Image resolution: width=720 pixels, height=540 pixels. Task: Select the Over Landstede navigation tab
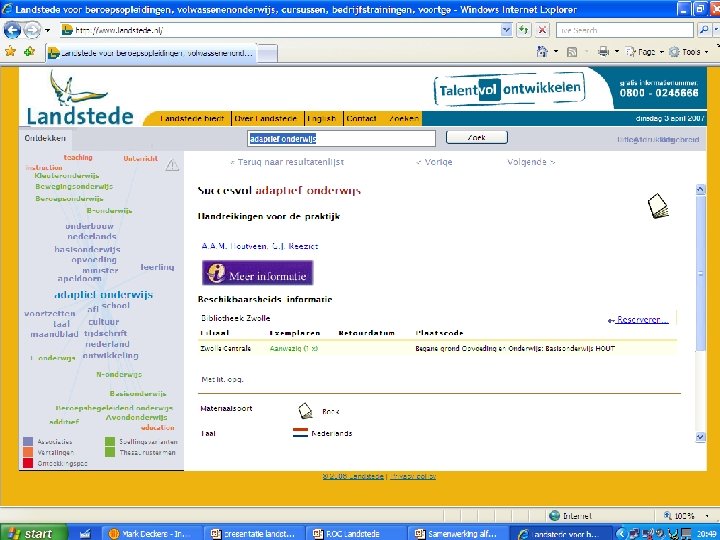(x=266, y=118)
